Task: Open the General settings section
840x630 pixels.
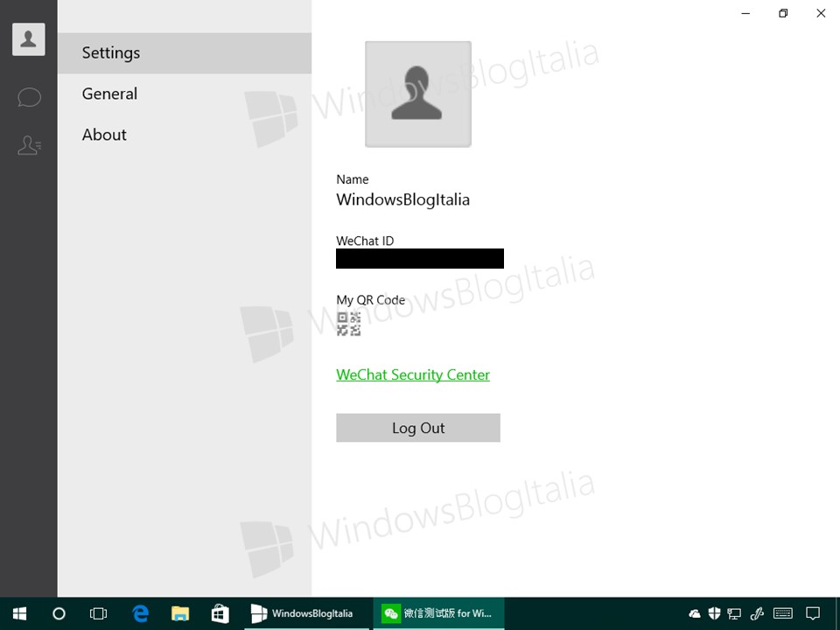Action: pyautogui.click(x=185, y=94)
